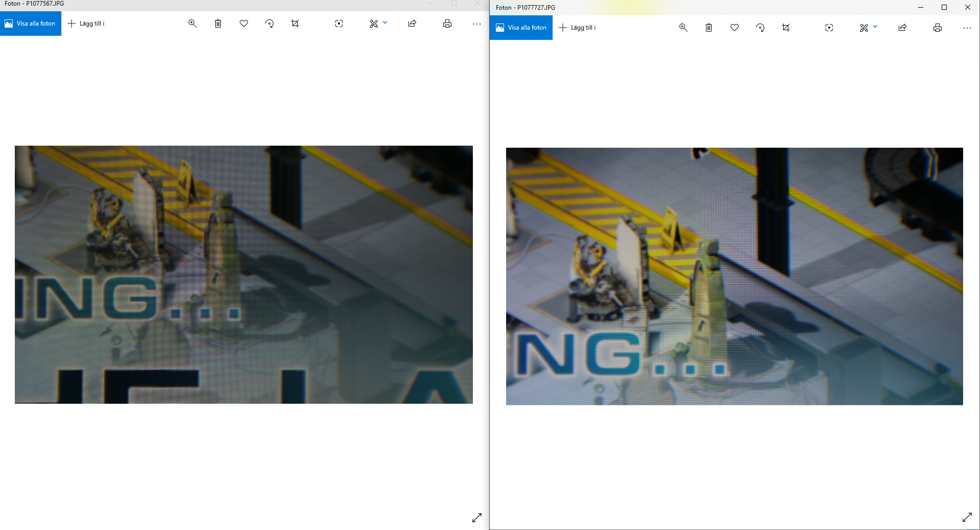Enter fullscreen via the right window's expand arrow
This screenshot has width=980, height=530.
pyautogui.click(x=967, y=517)
